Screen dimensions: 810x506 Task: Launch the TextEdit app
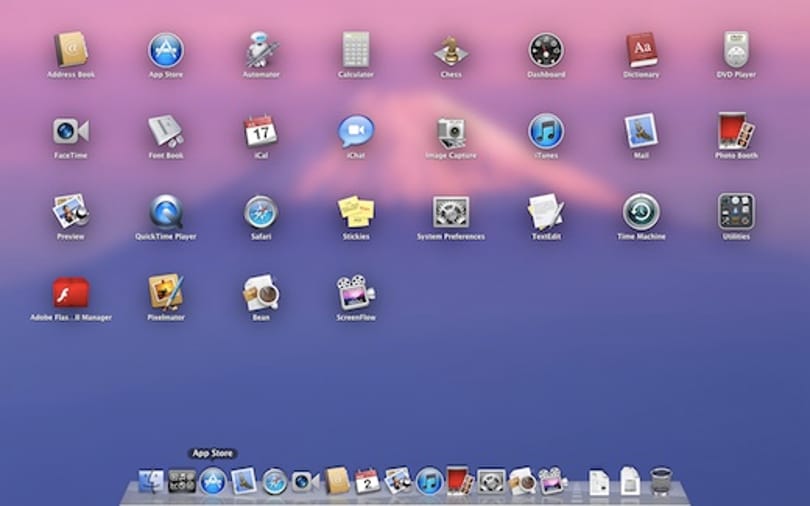tap(546, 212)
